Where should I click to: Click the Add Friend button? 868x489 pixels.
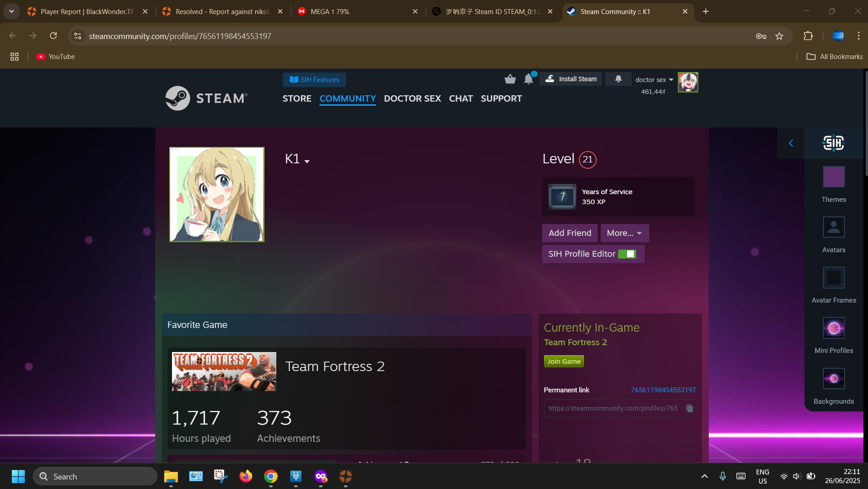coord(570,233)
